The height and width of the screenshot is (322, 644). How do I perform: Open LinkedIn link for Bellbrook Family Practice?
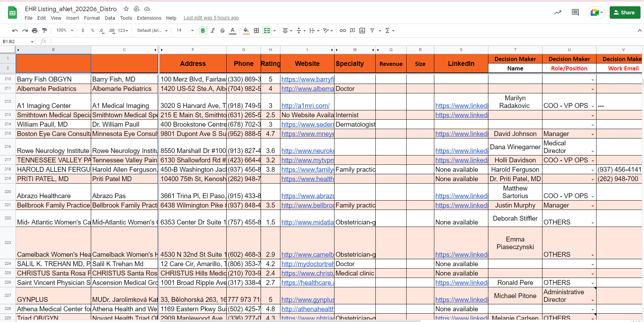point(461,205)
